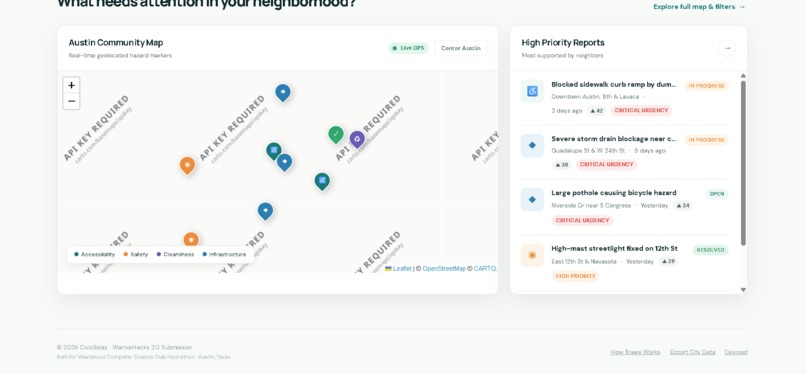Open the Devpost footer link
The width and height of the screenshot is (806, 374).
(x=736, y=352)
